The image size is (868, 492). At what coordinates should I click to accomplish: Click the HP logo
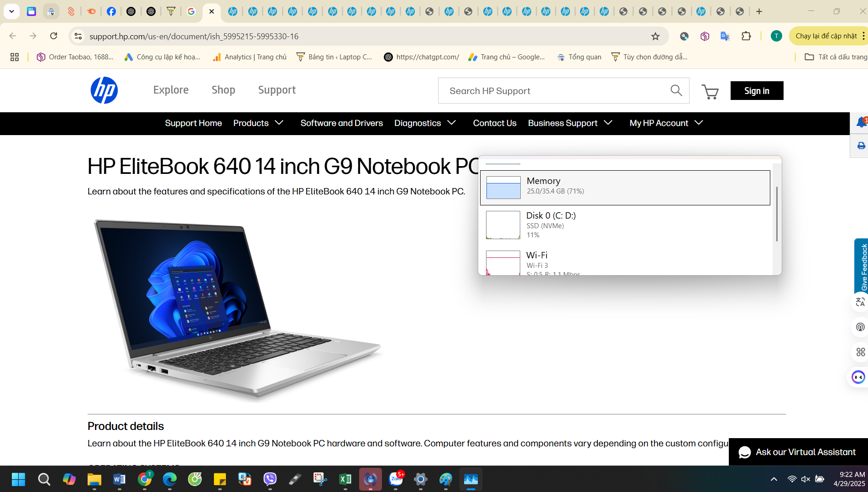(104, 90)
